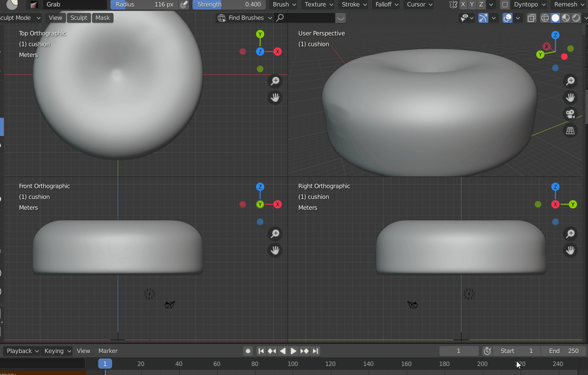Switch to Wireframe shading mode
The height and width of the screenshot is (375, 588).
pos(545,18)
